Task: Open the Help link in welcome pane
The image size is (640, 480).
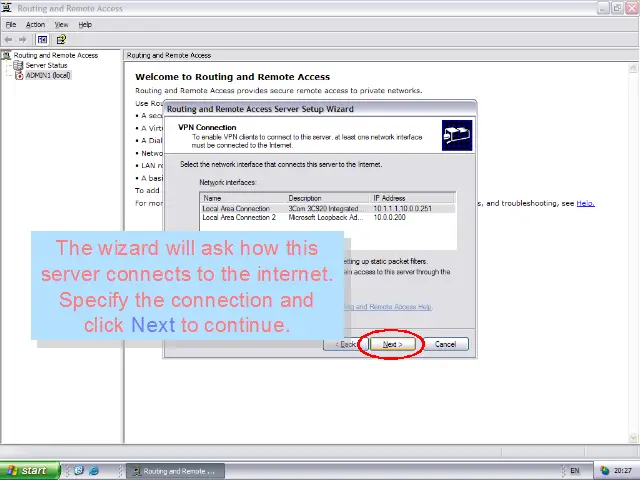Action: pos(585,203)
